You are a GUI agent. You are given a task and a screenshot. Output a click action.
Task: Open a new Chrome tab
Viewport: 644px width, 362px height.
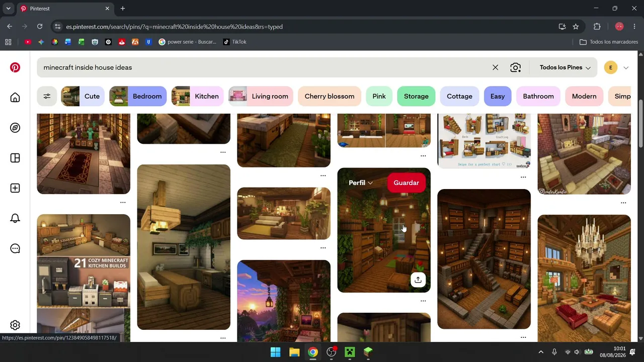pos(123,9)
